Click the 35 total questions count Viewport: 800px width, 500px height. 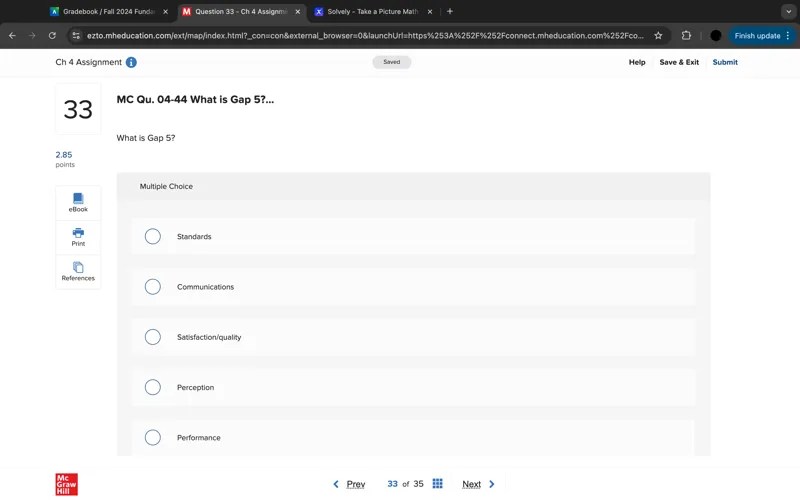pos(418,484)
